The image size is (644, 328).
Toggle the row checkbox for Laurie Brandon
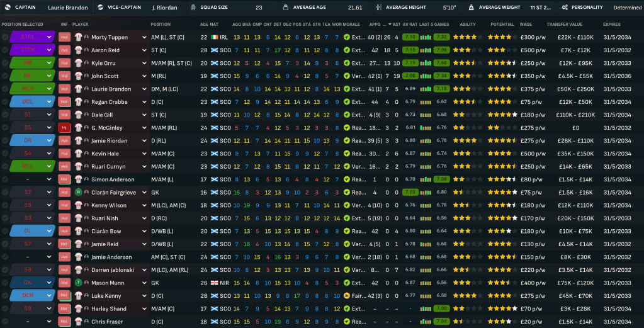[x=5, y=89]
